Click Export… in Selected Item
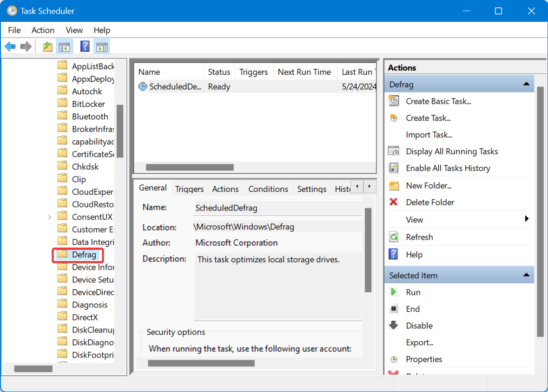548x392 pixels. click(x=419, y=343)
